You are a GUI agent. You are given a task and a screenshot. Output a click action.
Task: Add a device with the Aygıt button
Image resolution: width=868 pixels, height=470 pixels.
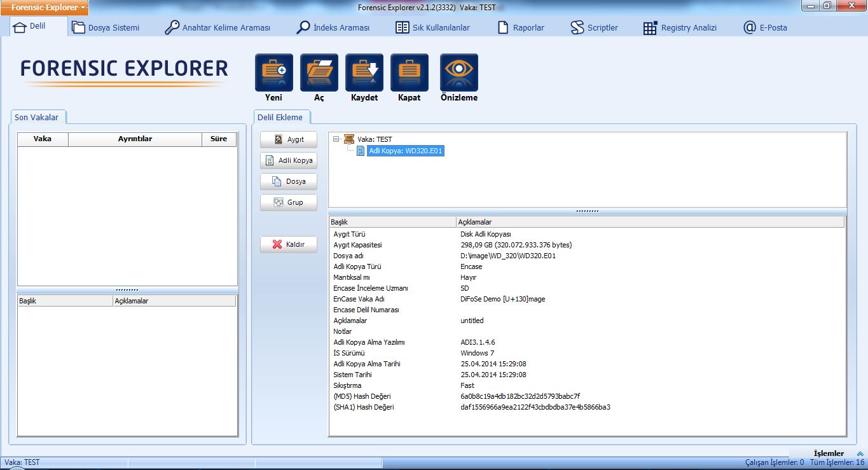pyautogui.click(x=289, y=140)
